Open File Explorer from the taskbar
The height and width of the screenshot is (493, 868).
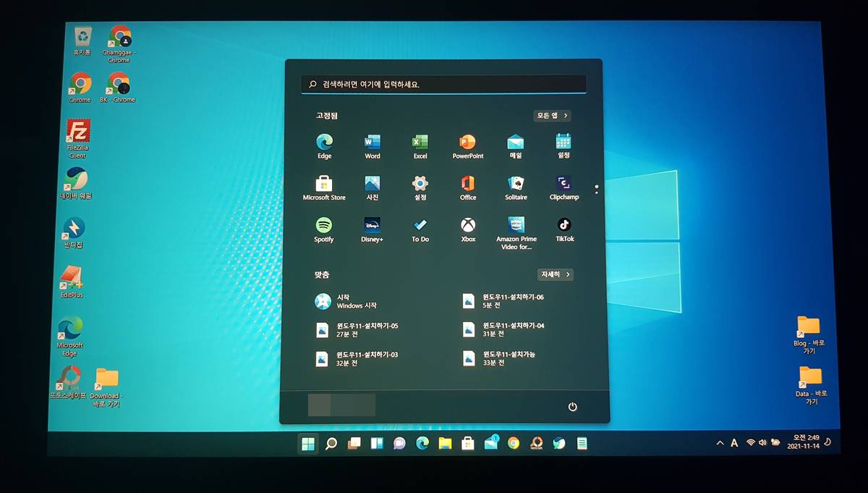(445, 444)
